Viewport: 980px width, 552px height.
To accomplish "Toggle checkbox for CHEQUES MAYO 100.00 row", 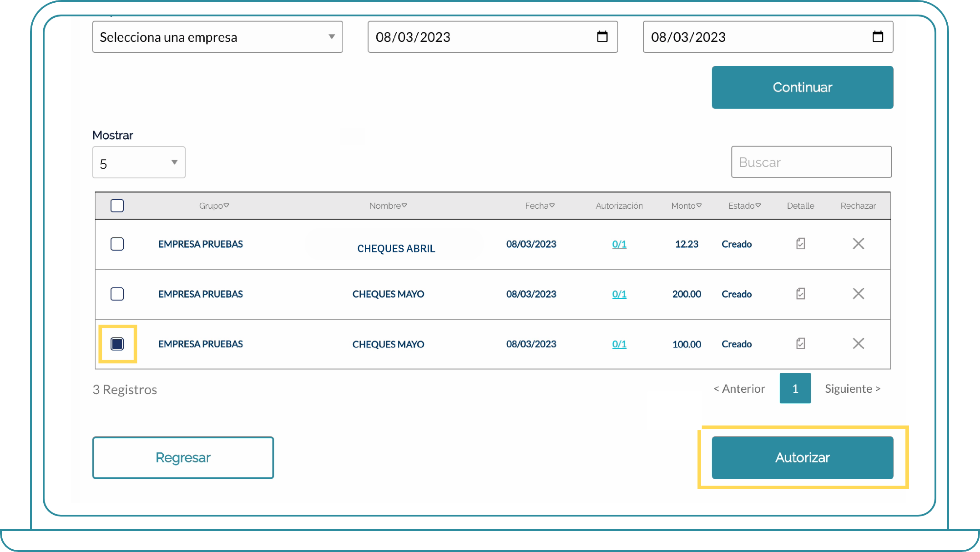I will (x=117, y=344).
